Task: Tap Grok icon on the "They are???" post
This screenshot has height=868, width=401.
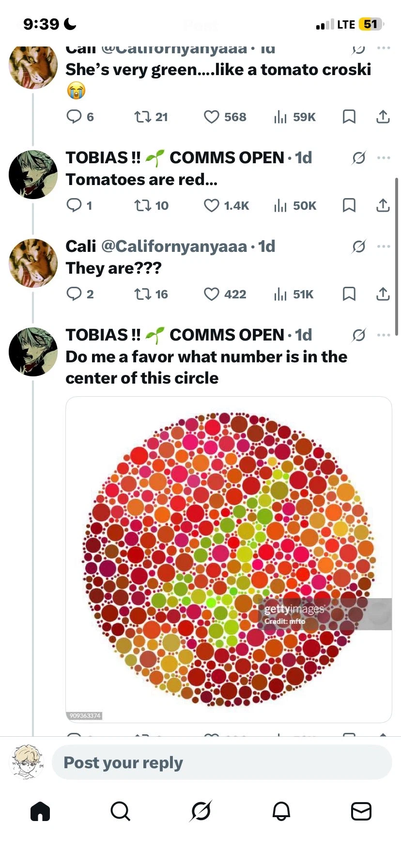Action: pyautogui.click(x=359, y=247)
